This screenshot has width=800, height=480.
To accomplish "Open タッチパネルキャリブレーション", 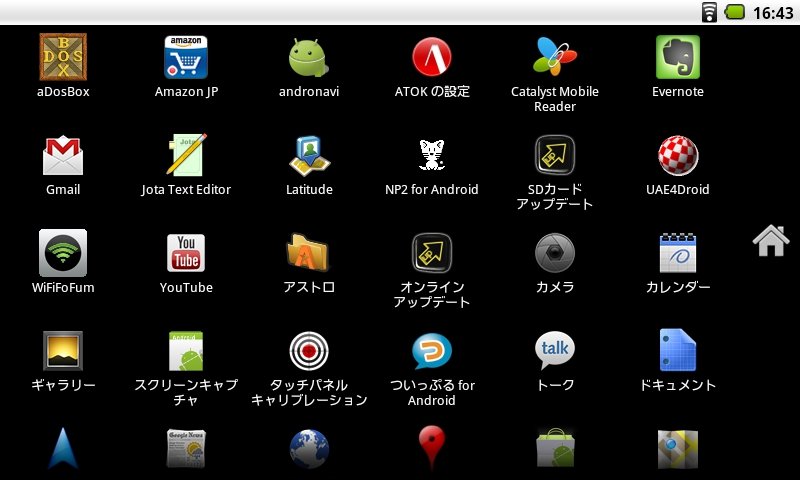I will click(309, 351).
